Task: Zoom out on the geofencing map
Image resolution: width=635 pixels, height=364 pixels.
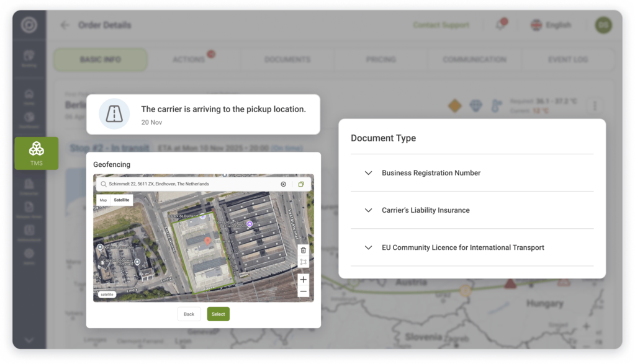Action: (304, 291)
